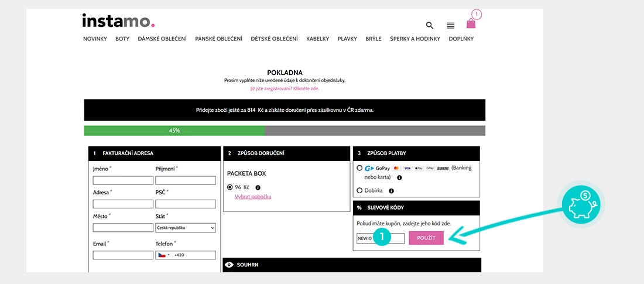The height and width of the screenshot is (284, 644).
Task: Open ŠPERKY A HODINKY category
Action: pyautogui.click(x=415, y=39)
